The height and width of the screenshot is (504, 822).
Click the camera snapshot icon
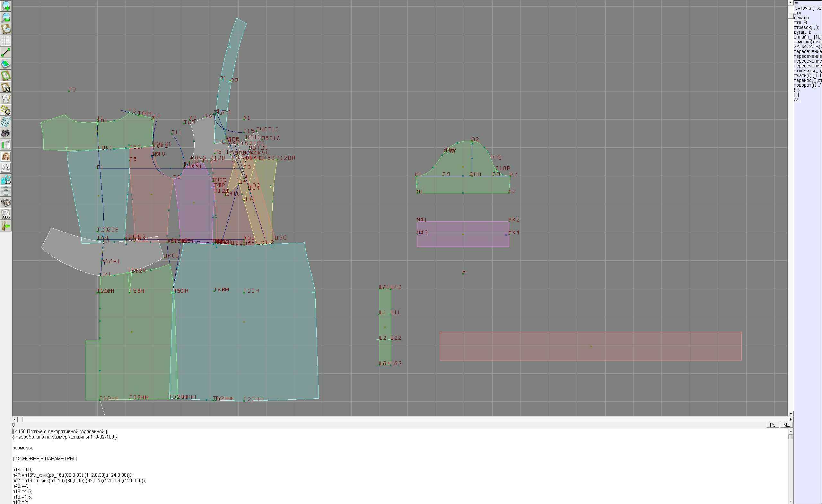click(6, 134)
